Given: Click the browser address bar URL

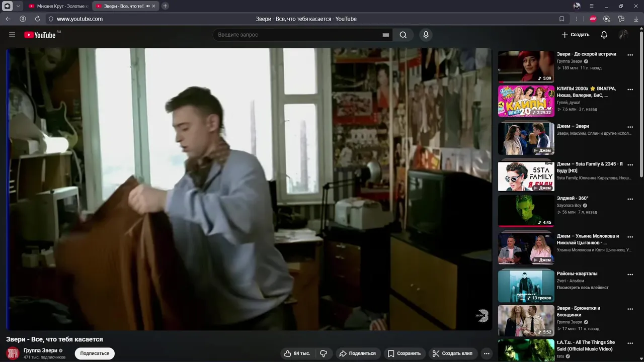Looking at the screenshot, I should (79, 19).
